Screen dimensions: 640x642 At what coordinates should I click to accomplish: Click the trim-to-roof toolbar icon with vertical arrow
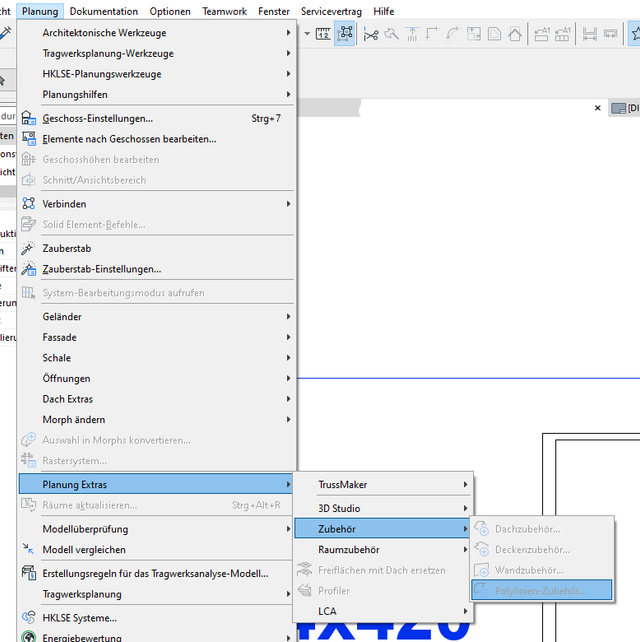412,34
